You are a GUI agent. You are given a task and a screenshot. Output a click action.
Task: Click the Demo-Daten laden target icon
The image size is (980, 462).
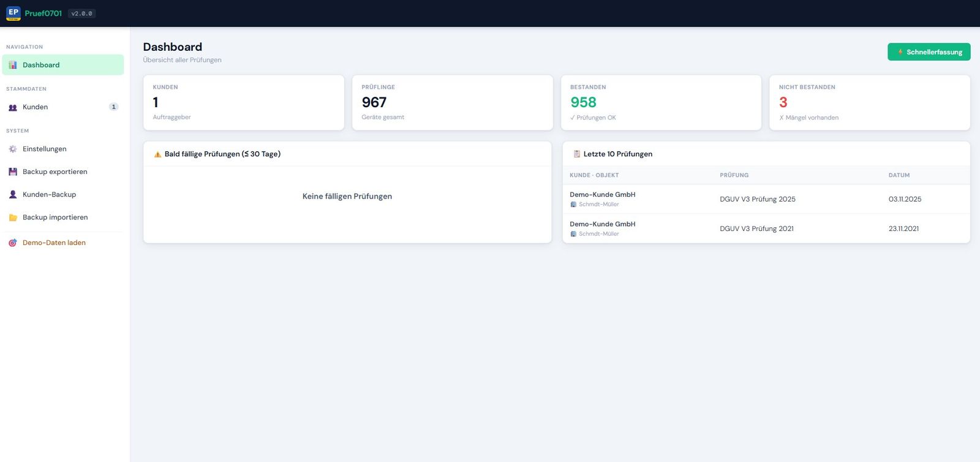(13, 243)
